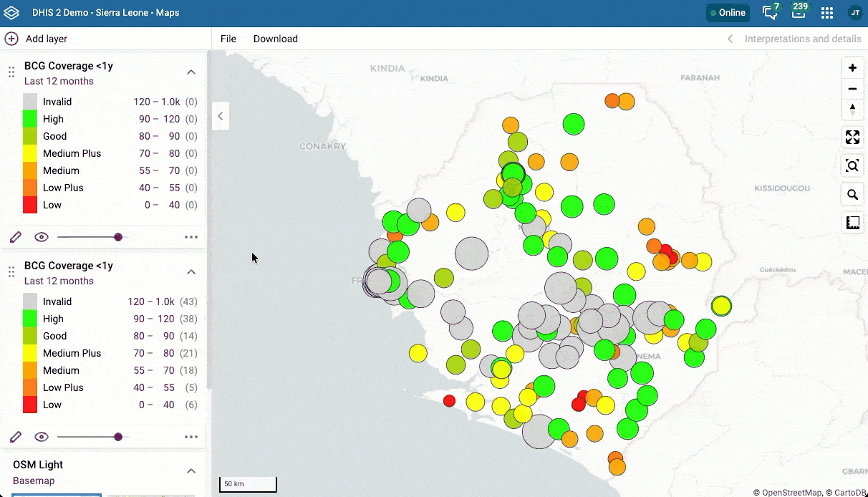Collapse the OSM Light basemap card

191,471
